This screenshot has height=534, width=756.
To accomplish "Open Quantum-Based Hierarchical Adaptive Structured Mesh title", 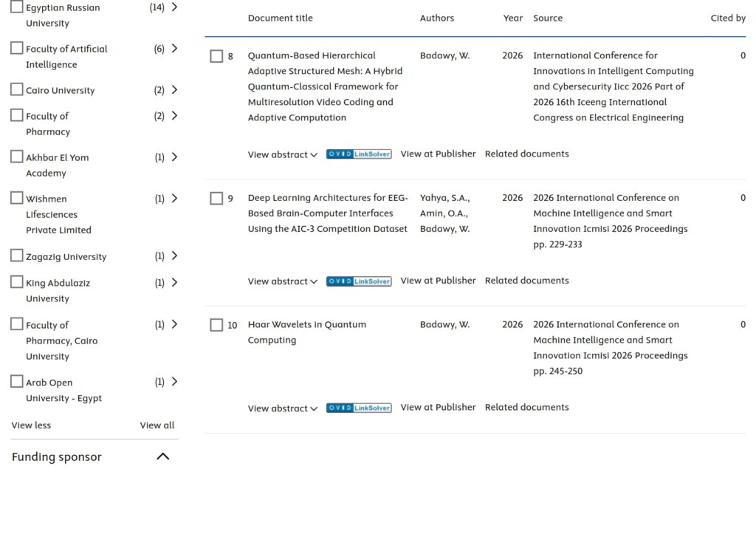I will pyautogui.click(x=325, y=86).
